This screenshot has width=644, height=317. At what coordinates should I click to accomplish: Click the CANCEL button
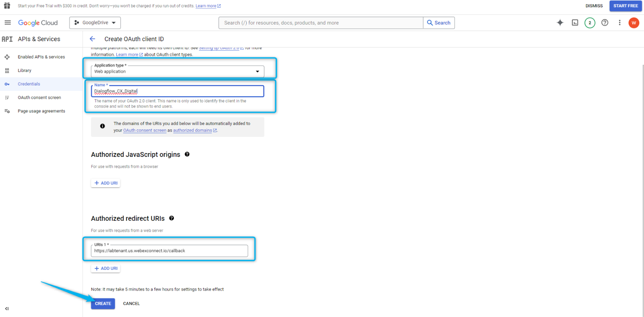131,304
